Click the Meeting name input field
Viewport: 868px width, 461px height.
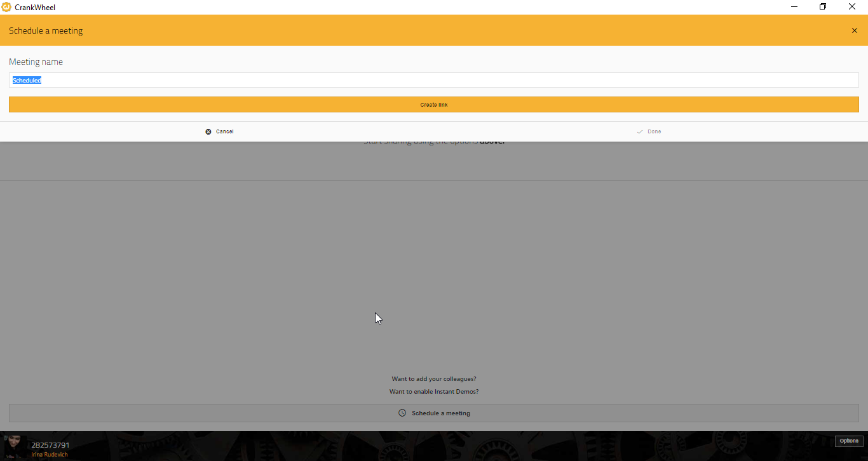[434, 80]
